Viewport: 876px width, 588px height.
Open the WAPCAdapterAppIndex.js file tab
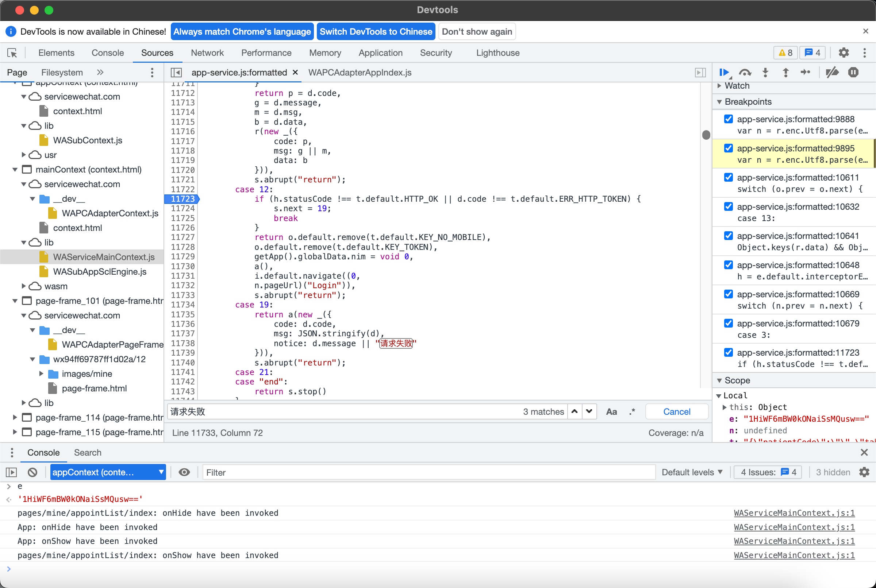click(x=360, y=72)
